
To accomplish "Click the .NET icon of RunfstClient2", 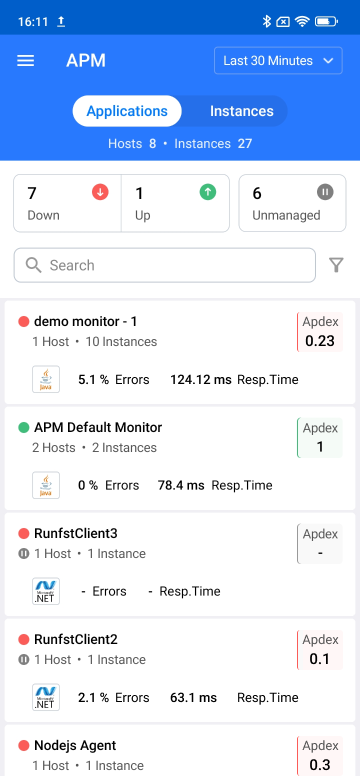I will click(46, 697).
